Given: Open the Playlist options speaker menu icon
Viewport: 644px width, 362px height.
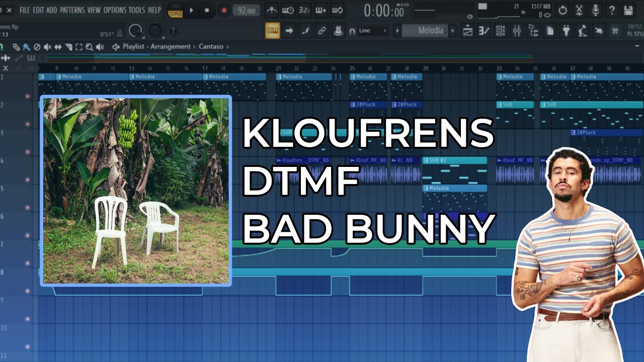Looking at the screenshot, I should tap(116, 47).
